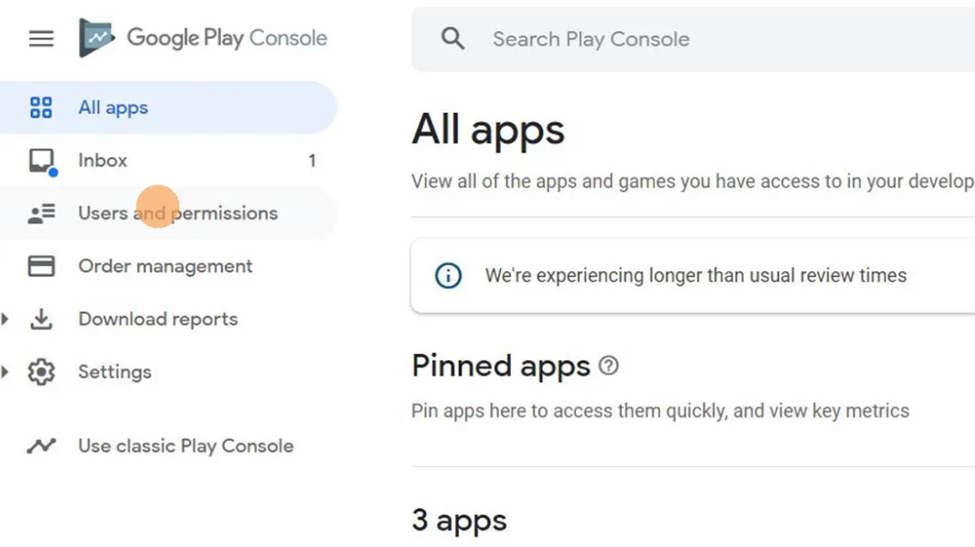Click the search magnifier icon

pos(453,39)
